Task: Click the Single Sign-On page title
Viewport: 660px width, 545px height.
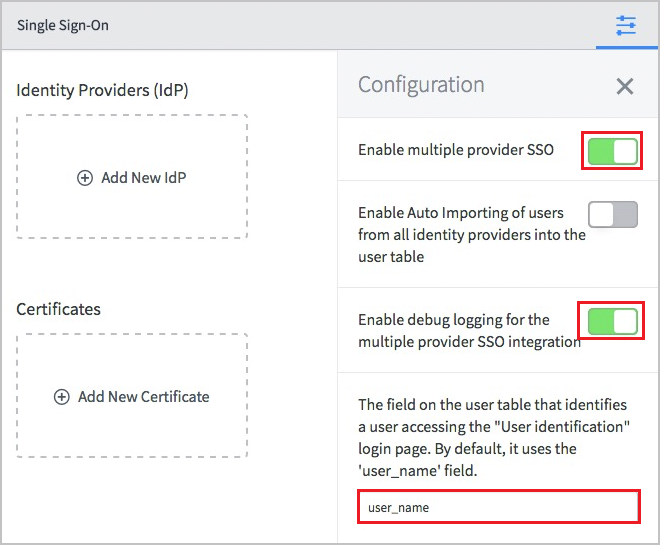Action: (x=63, y=25)
